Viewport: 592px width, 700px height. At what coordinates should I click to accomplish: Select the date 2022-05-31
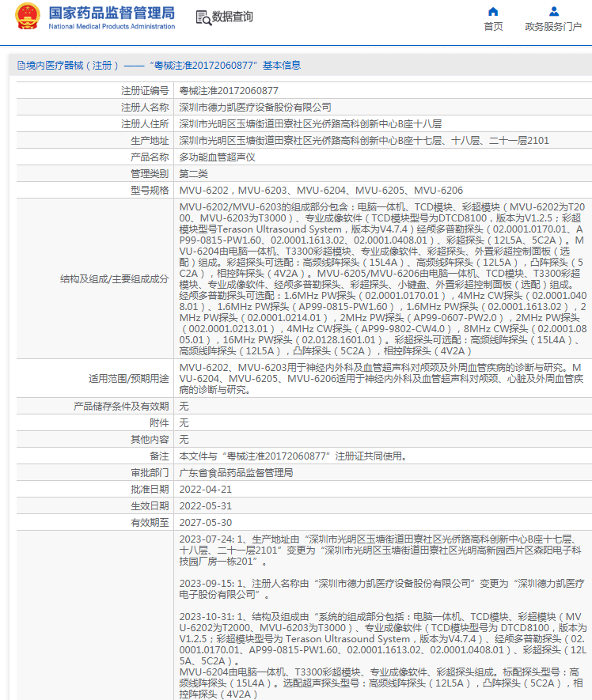(206, 505)
